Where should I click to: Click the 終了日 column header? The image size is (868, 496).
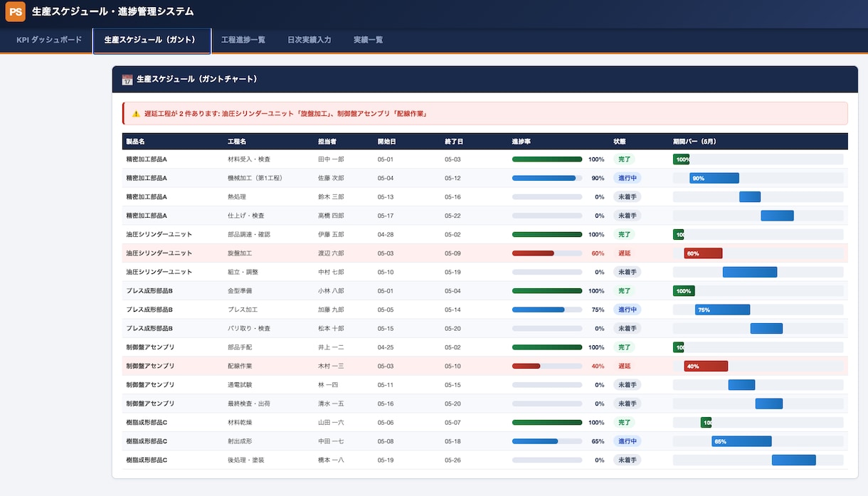[454, 142]
